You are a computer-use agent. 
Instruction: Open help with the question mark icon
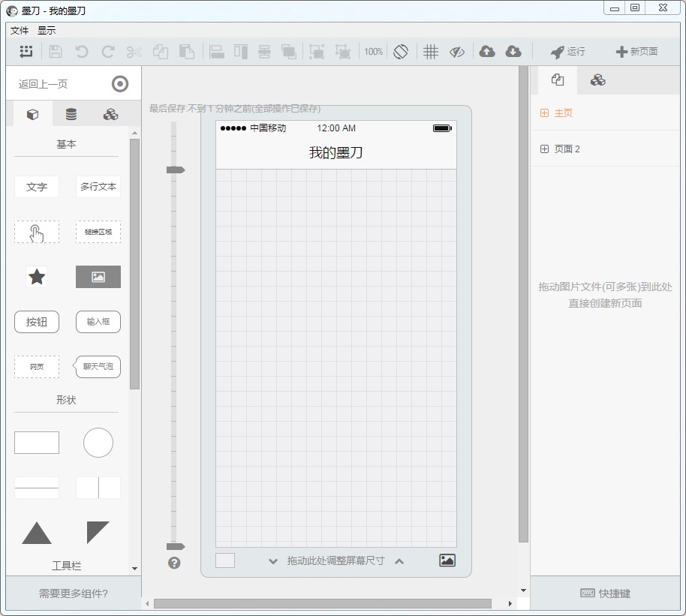click(174, 563)
